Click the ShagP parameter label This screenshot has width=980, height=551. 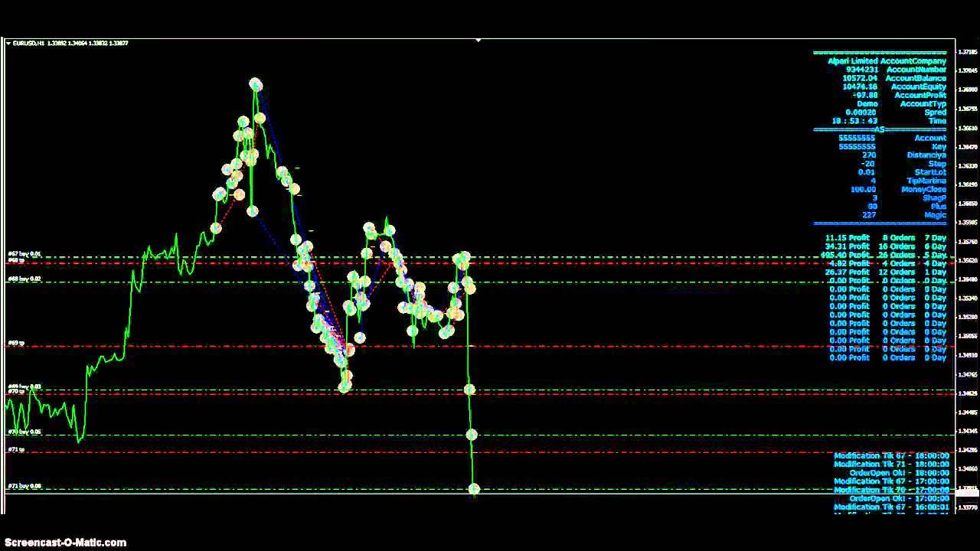click(x=934, y=198)
